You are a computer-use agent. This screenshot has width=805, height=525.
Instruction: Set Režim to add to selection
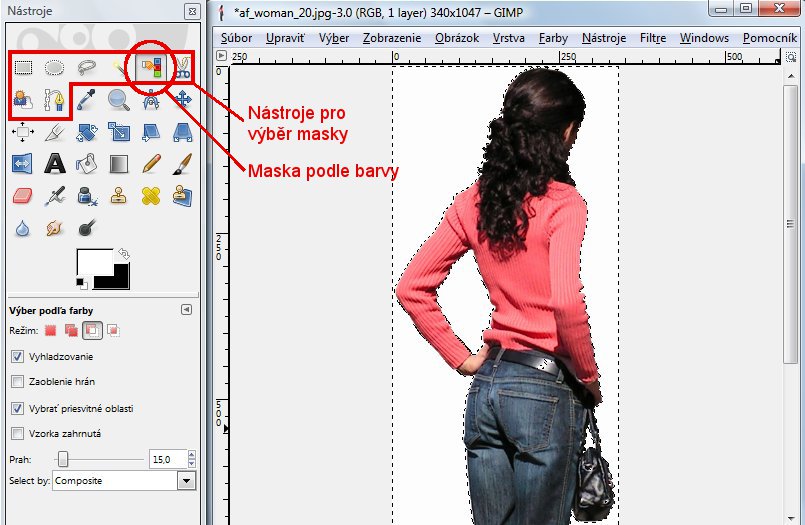coord(71,330)
